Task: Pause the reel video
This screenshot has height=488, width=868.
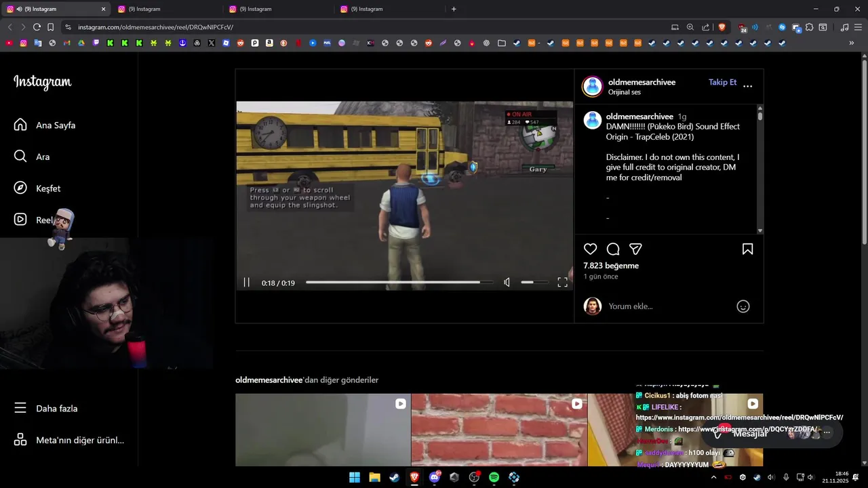Action: 247,283
